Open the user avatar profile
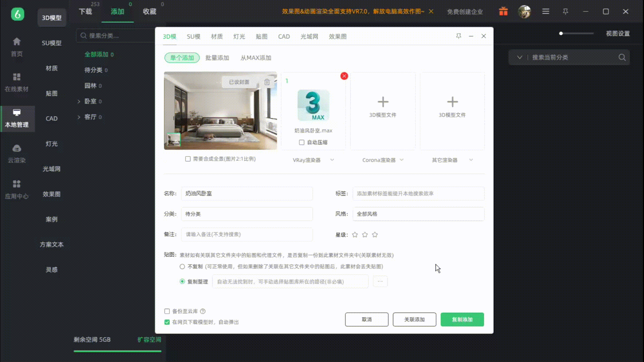This screenshot has width=644, height=362. 525,11
